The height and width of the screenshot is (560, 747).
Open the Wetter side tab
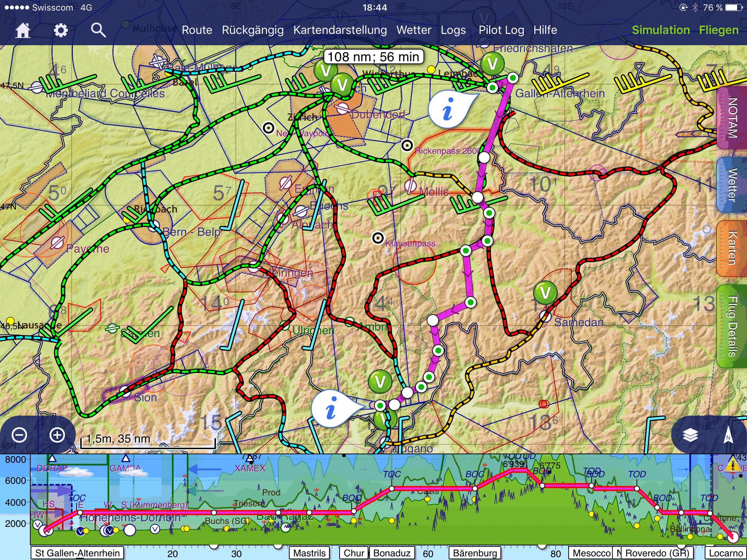[732, 185]
